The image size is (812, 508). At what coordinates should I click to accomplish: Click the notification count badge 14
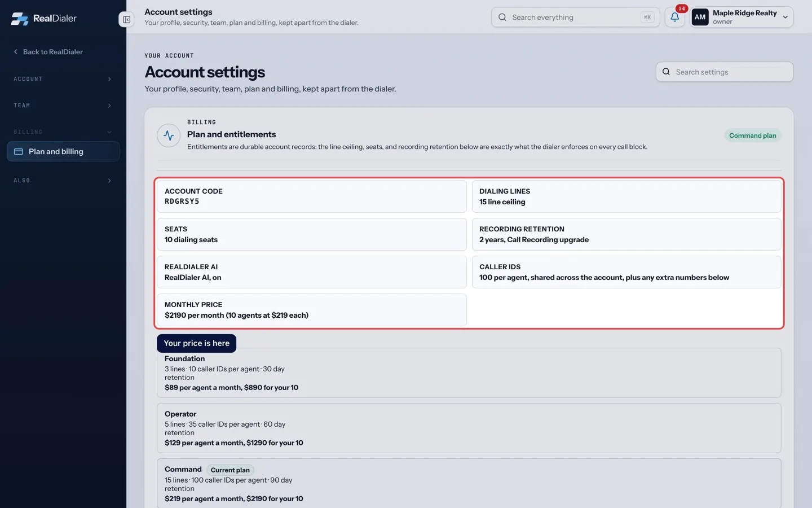click(x=682, y=8)
